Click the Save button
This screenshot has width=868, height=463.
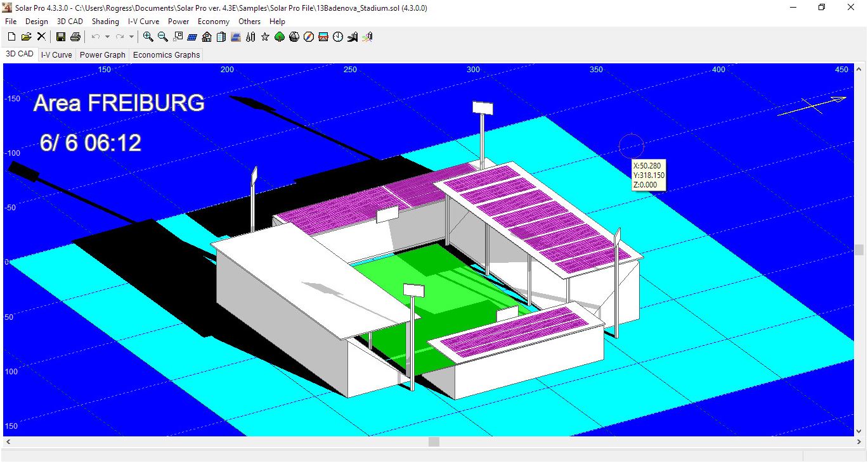pos(60,37)
